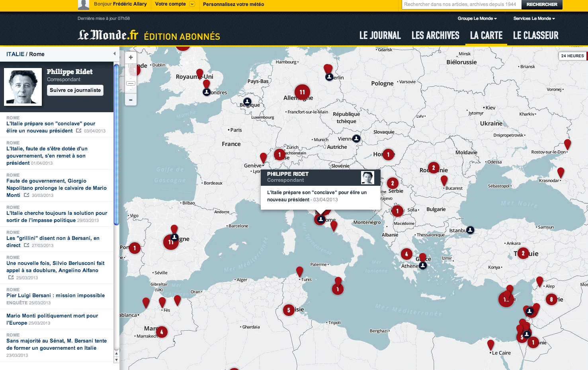Viewport: 588px width, 370px height.
Task: Click the small portrait thumbnail in the map popup
Action: coord(367,177)
